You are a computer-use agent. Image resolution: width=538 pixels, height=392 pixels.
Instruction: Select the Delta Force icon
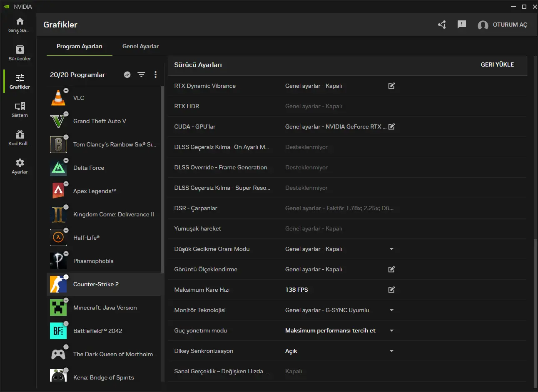pyautogui.click(x=58, y=168)
